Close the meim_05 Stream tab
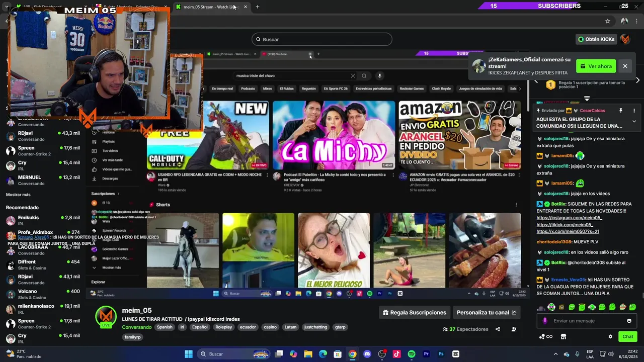644x362 pixels. pyautogui.click(x=246, y=7)
